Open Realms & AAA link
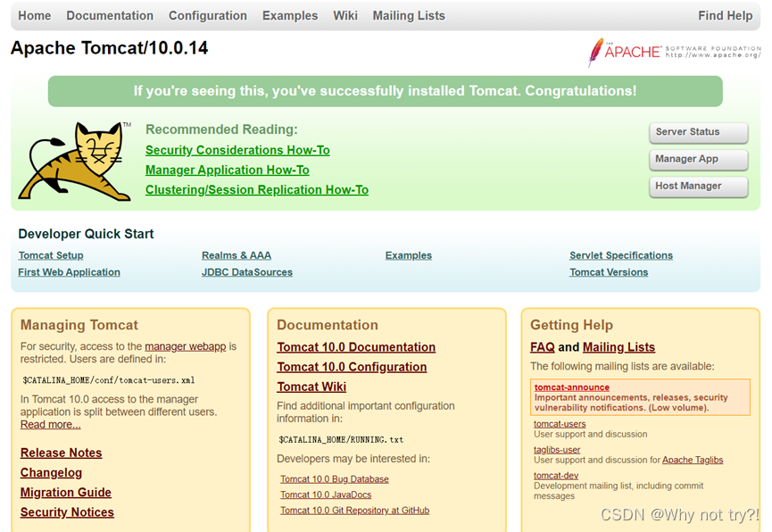This screenshot has width=772, height=532. pyautogui.click(x=237, y=255)
